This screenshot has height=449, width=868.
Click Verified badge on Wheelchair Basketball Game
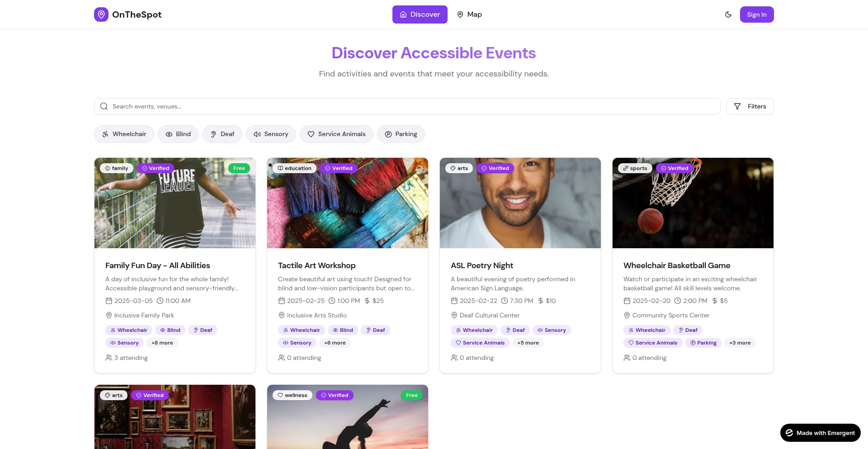coord(675,168)
